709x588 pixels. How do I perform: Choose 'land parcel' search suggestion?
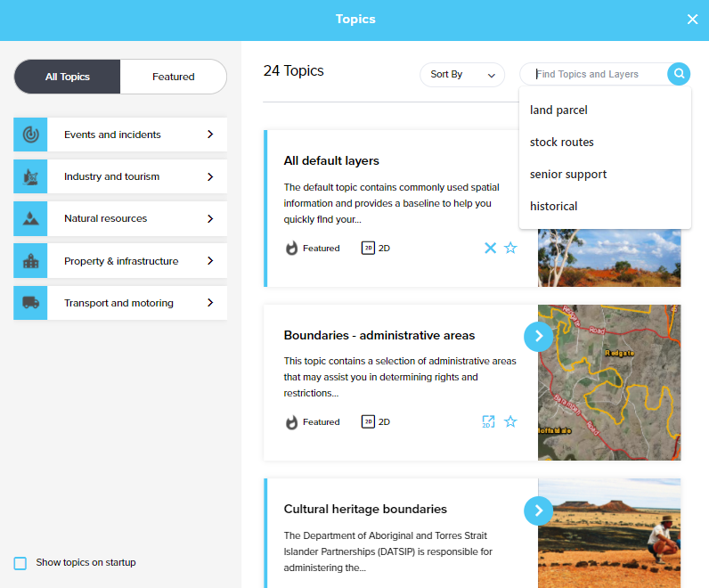click(x=605, y=110)
